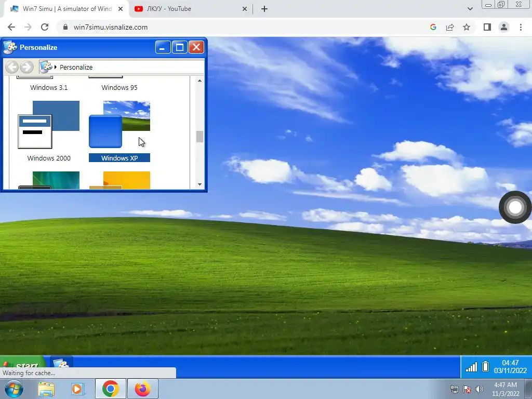Bookmark this page with the star

[x=467, y=27]
